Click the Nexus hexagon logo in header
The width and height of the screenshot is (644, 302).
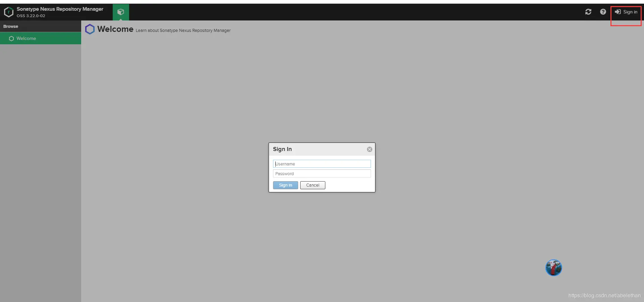[x=9, y=12]
